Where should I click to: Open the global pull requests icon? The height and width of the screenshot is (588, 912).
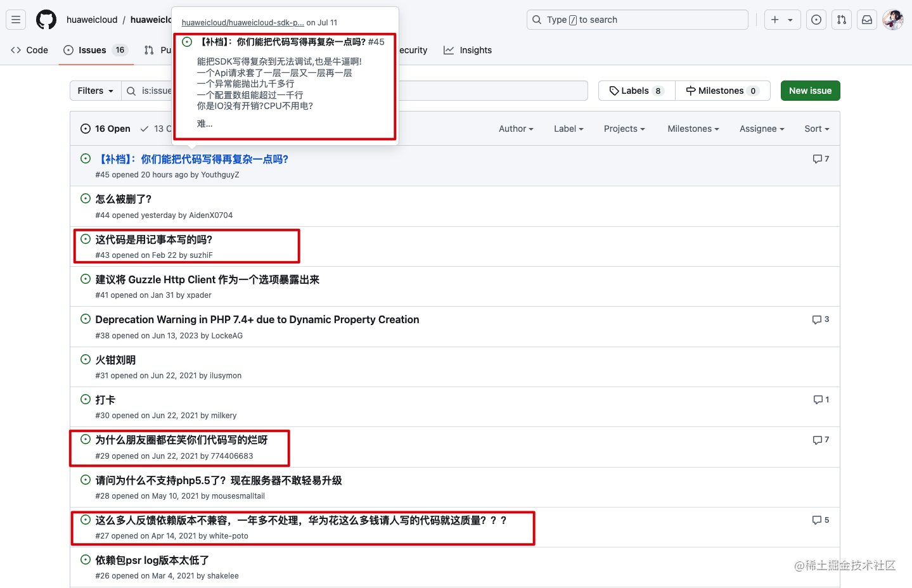tap(842, 20)
